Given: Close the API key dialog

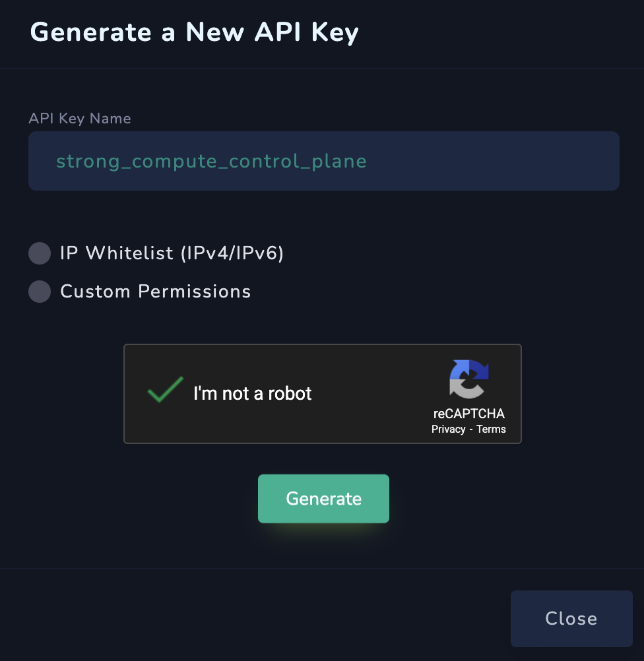Looking at the screenshot, I should pyautogui.click(x=571, y=618).
